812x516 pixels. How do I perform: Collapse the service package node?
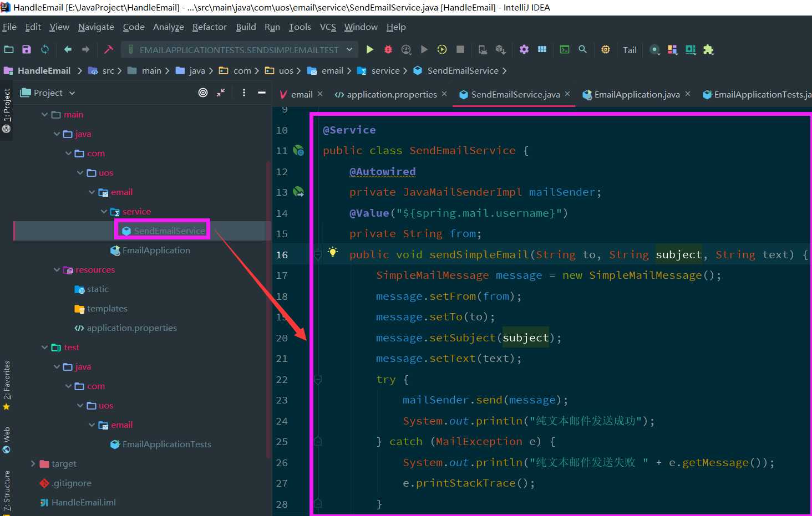[x=104, y=211]
